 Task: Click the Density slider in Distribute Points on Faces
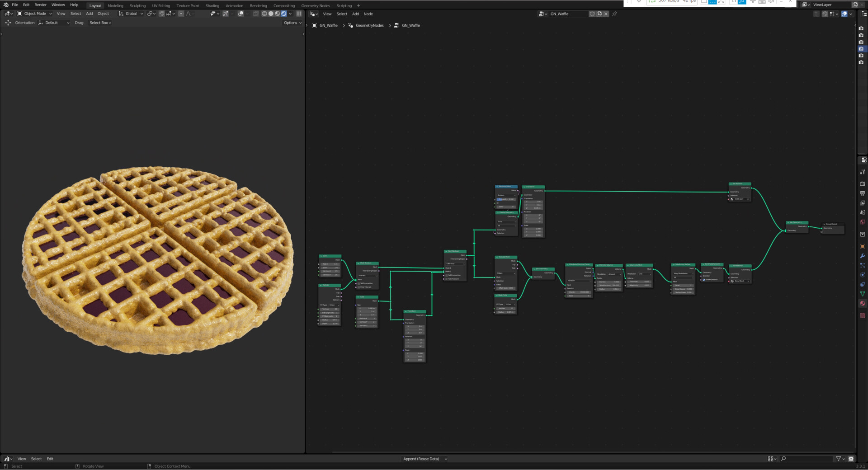point(579,292)
